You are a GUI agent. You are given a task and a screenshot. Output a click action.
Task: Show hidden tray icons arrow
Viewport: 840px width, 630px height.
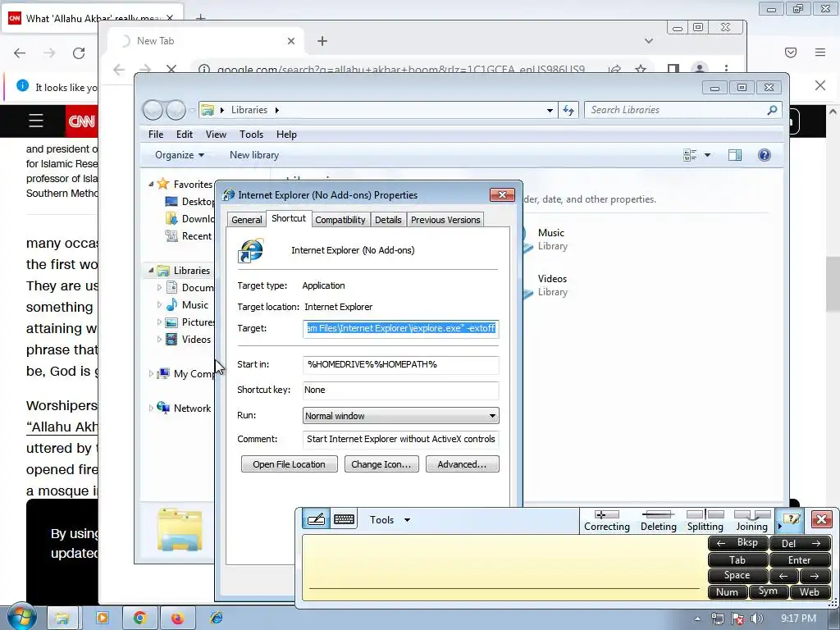pyautogui.click(x=697, y=619)
